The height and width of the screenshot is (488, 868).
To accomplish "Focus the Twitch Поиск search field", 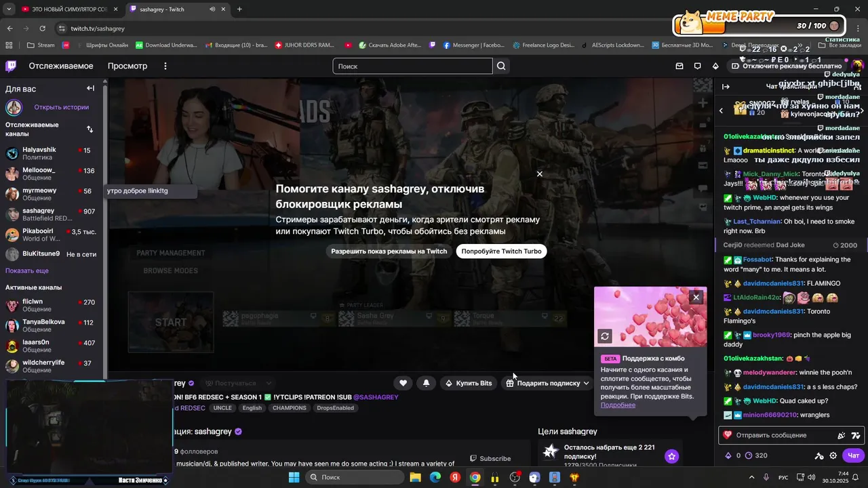I will click(412, 66).
